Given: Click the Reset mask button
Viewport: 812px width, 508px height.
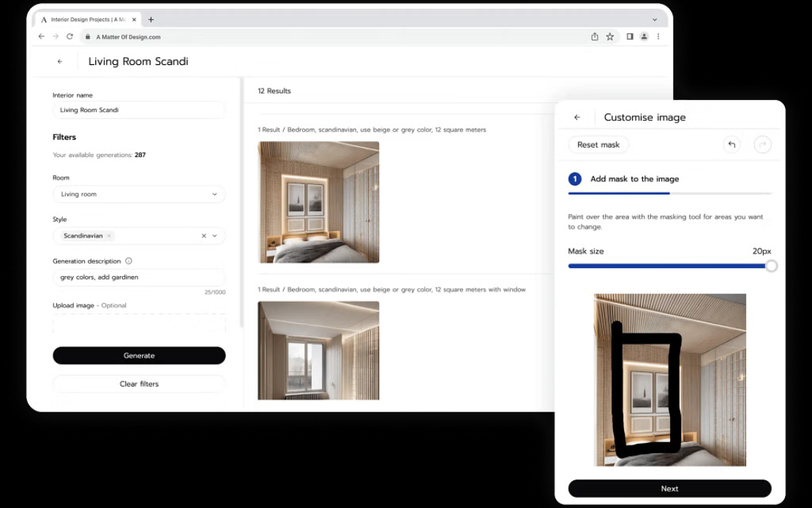Looking at the screenshot, I should point(598,145).
